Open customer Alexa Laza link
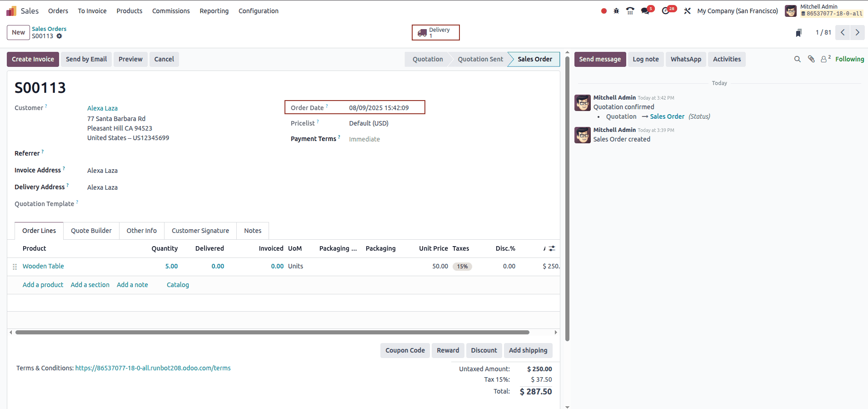Image resolution: width=868 pixels, height=409 pixels. click(102, 108)
